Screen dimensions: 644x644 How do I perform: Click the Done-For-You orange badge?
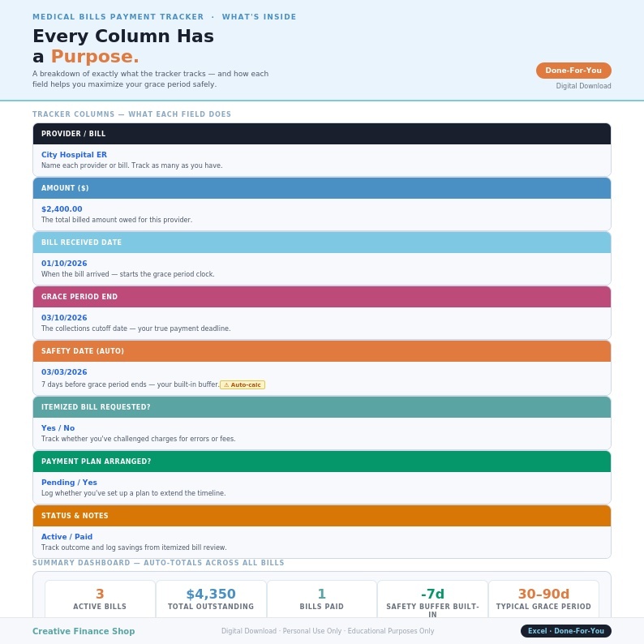[x=573, y=71]
